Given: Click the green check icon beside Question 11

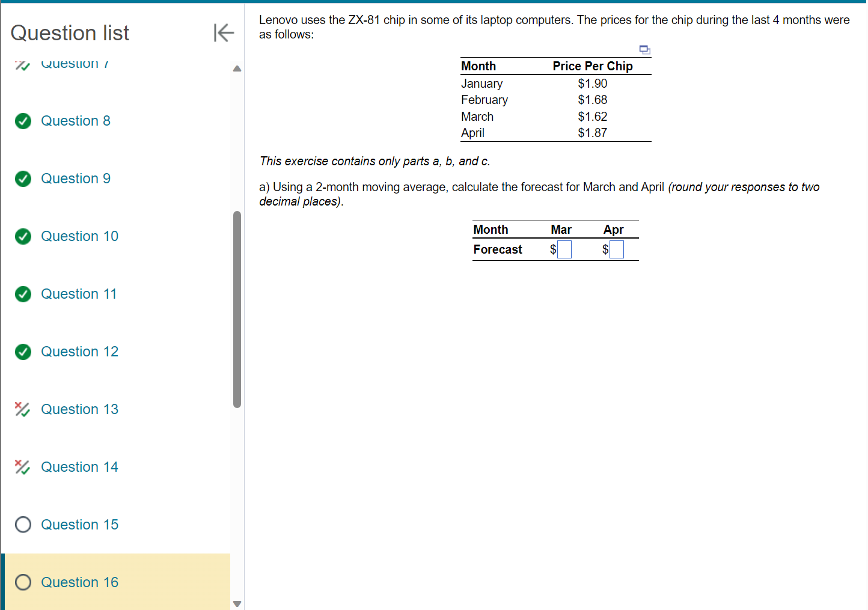Looking at the screenshot, I should pos(22,294).
